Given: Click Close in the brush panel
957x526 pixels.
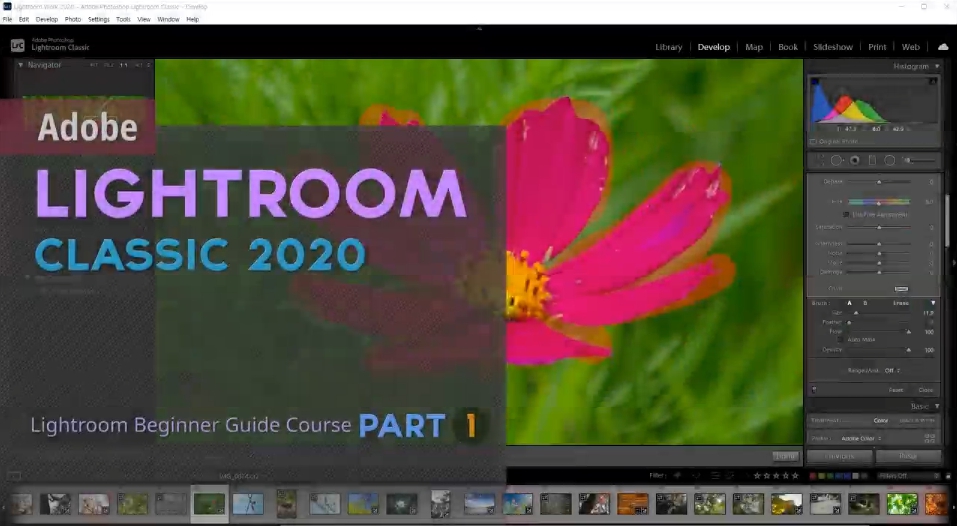Looking at the screenshot, I should click(925, 390).
